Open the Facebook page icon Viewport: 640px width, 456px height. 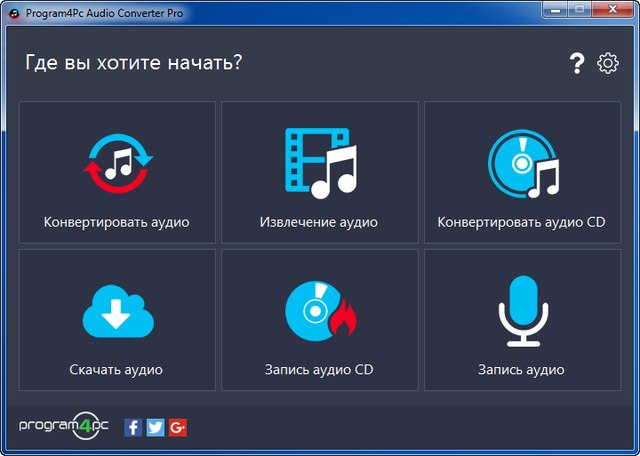[133, 427]
